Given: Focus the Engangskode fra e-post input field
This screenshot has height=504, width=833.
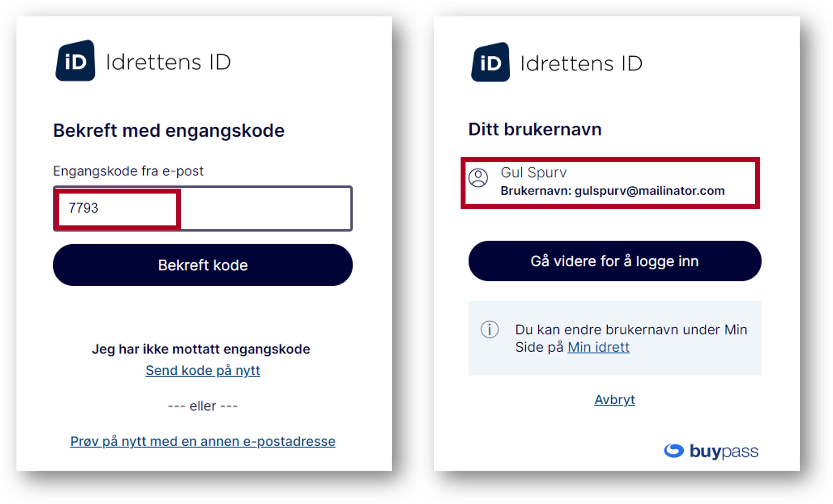Looking at the screenshot, I should pyautogui.click(x=203, y=208).
